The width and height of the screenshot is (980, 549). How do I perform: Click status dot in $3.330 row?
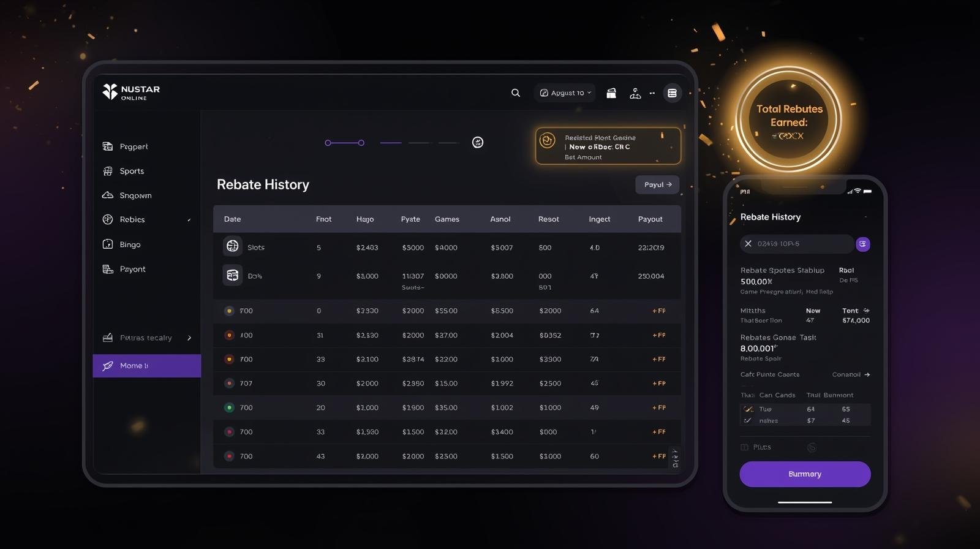[229, 311]
